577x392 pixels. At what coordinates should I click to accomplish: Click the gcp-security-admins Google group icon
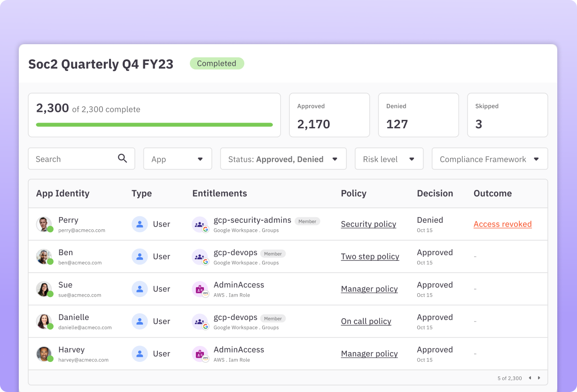click(200, 225)
